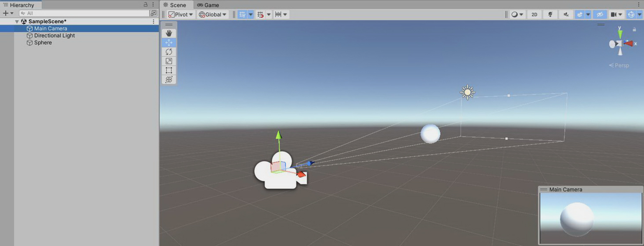The height and width of the screenshot is (246, 644).
Task: Open the Global handle rotation dropdown
Action: point(213,15)
